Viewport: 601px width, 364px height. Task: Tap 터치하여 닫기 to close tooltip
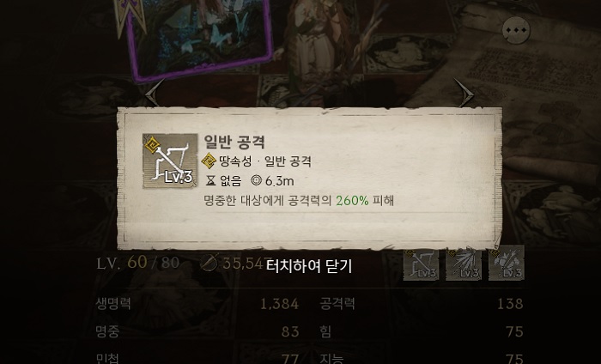click(x=309, y=266)
